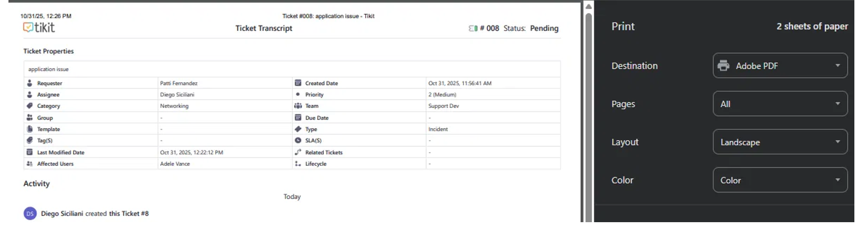This screenshot has width=868, height=233.
Task: Open the Pages dropdown set to All
Action: tap(780, 104)
